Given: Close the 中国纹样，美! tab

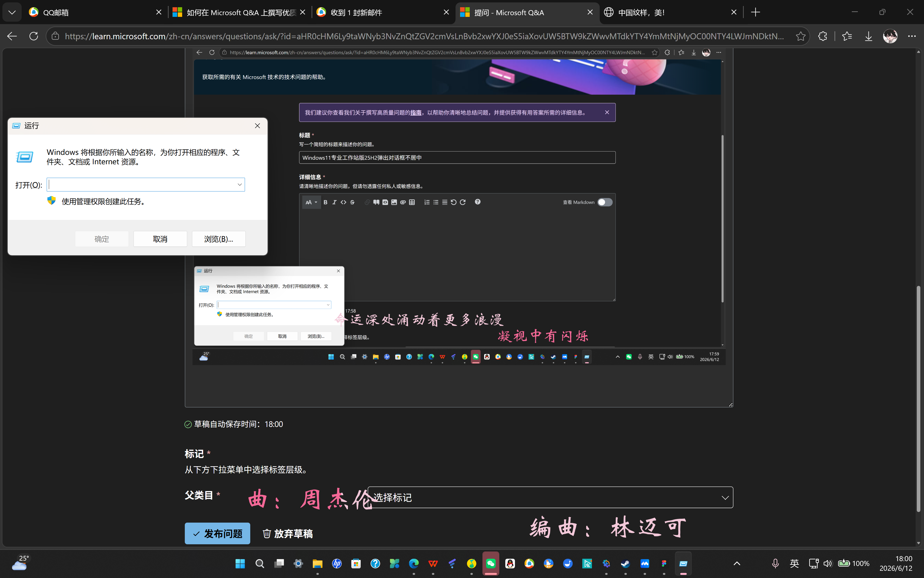Looking at the screenshot, I should click(x=734, y=12).
